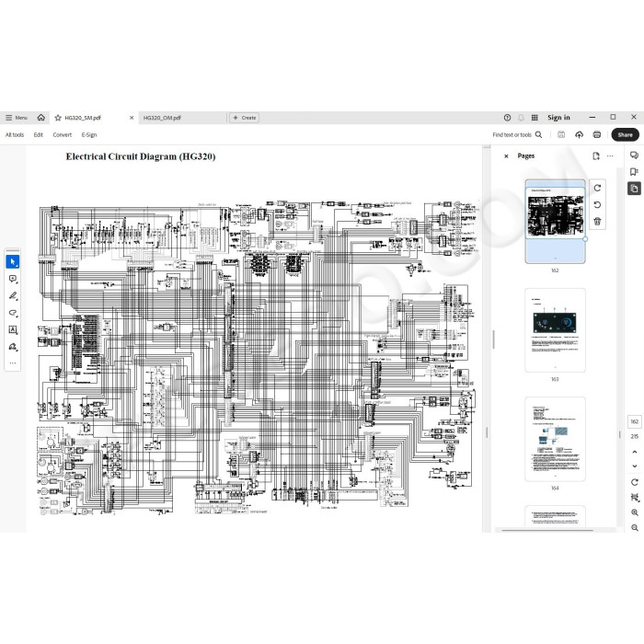This screenshot has height=644, width=644.
Task: Open the E-Sign menu
Action: [88, 134]
